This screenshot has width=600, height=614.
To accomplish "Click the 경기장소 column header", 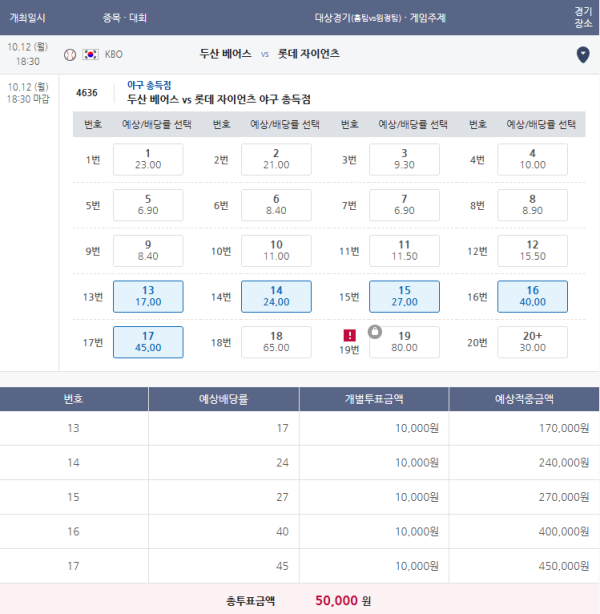I will tap(583, 18).
